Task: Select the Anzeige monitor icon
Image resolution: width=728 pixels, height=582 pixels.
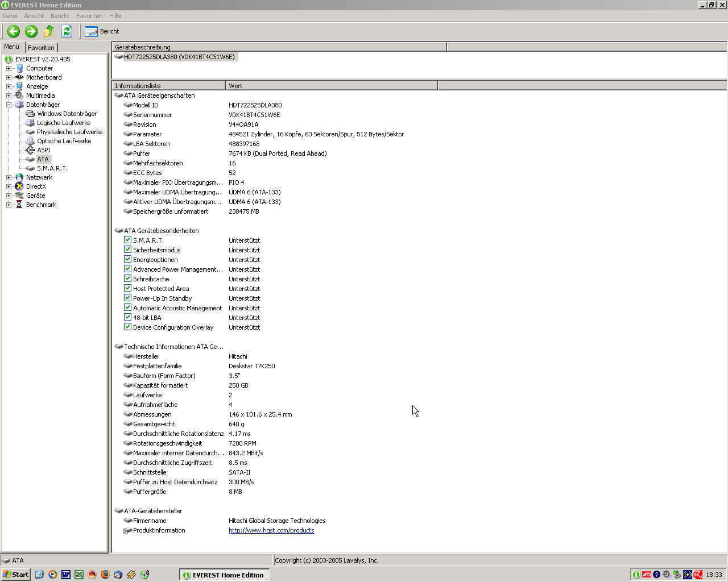Action: click(19, 86)
